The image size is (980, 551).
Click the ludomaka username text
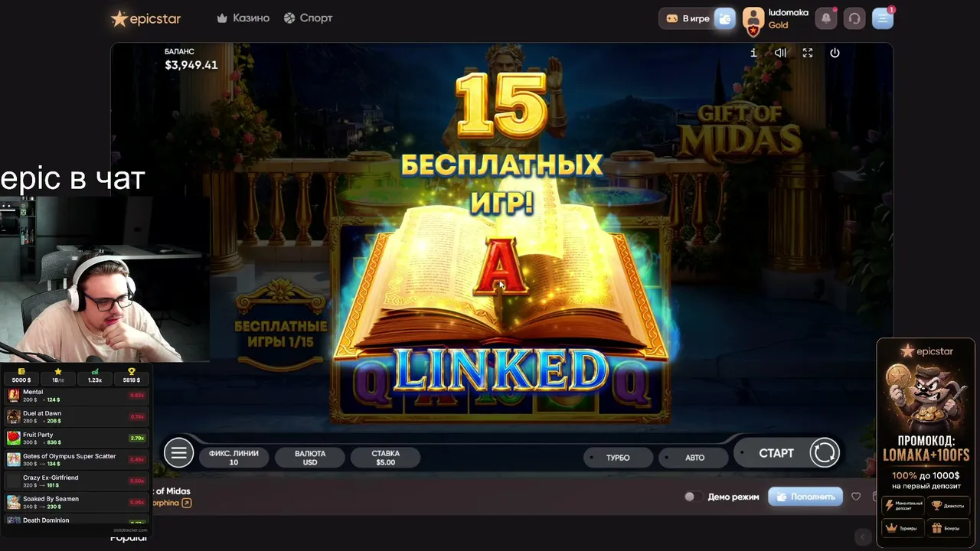[x=788, y=13]
